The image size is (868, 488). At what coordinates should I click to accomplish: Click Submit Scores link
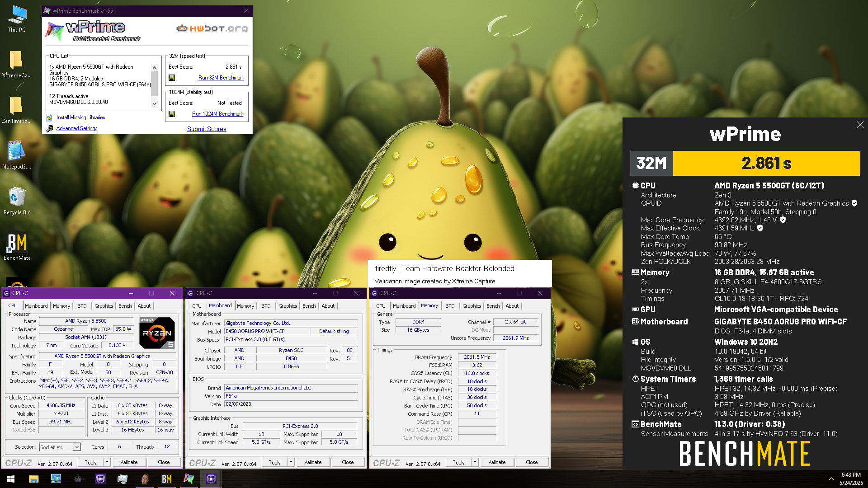coord(207,129)
